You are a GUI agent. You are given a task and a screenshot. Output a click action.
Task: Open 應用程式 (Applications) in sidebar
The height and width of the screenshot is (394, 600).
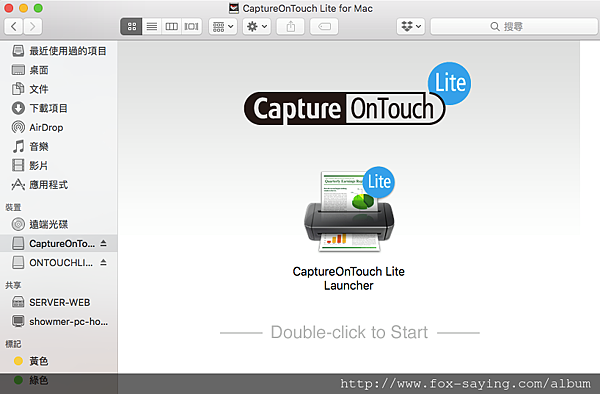tap(59, 185)
